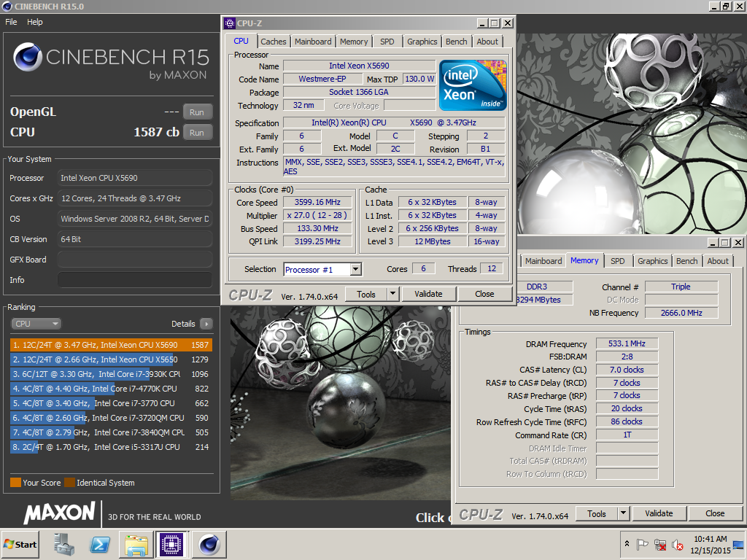Click Close button in front CPU-Z window
Image resolution: width=747 pixels, height=560 pixels.
tap(484, 295)
